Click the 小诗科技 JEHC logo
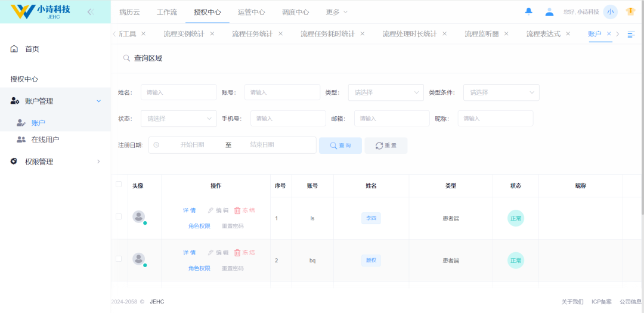The height and width of the screenshot is (313, 644). [41, 11]
